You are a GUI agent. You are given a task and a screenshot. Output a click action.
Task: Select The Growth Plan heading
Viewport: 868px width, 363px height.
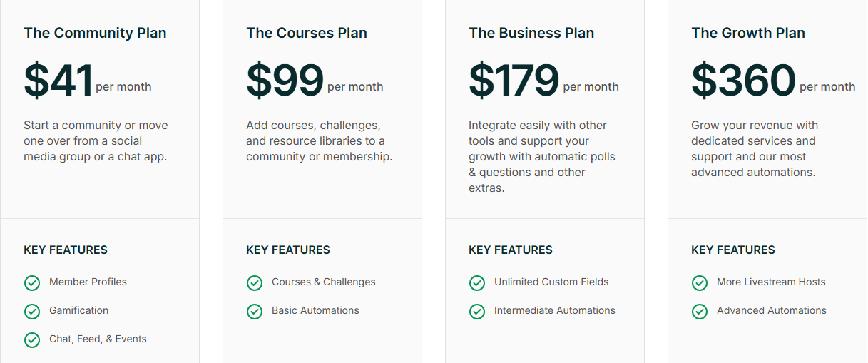748,33
